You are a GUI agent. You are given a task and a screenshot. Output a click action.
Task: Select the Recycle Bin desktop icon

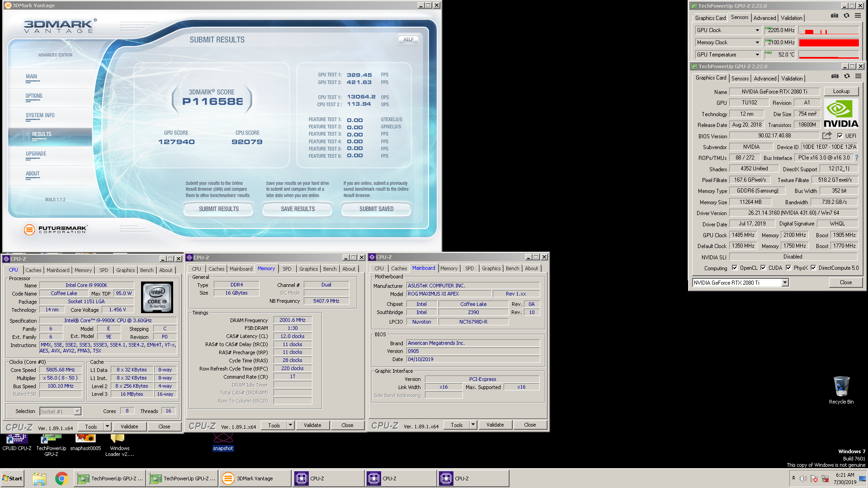coord(841,390)
